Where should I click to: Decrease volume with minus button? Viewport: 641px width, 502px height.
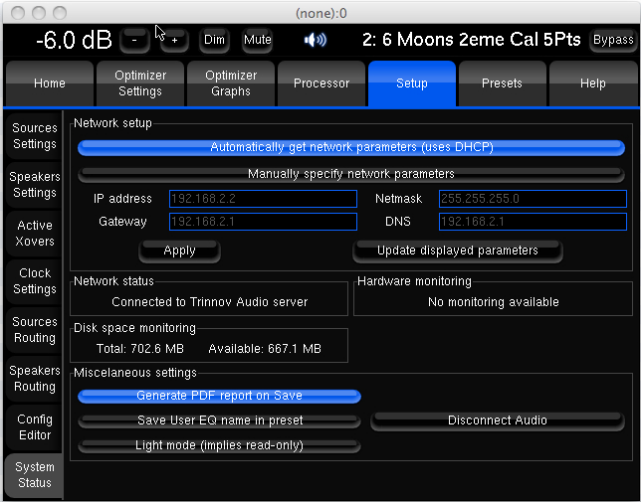pyautogui.click(x=135, y=40)
